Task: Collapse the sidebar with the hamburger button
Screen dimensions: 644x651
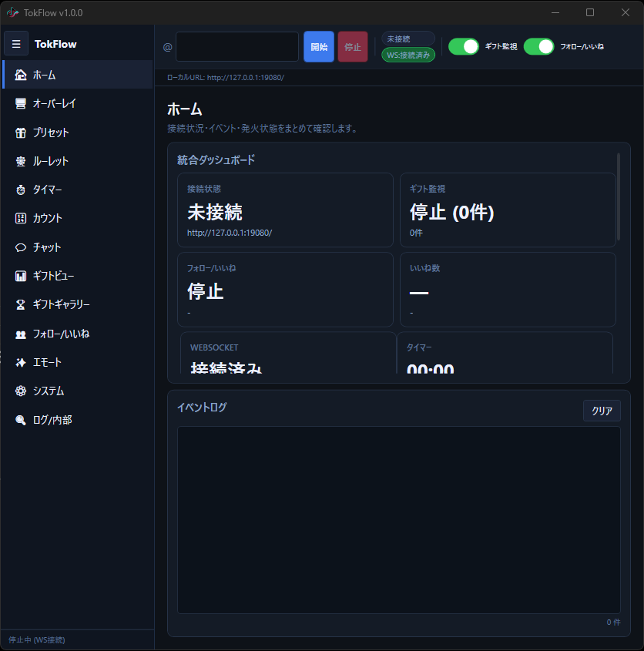Action: point(16,43)
